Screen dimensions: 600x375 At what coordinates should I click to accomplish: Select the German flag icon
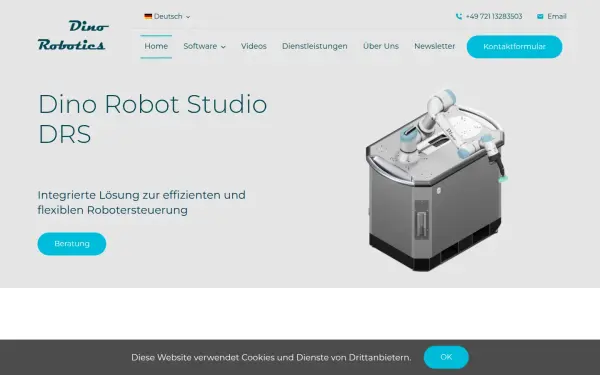[x=148, y=16]
